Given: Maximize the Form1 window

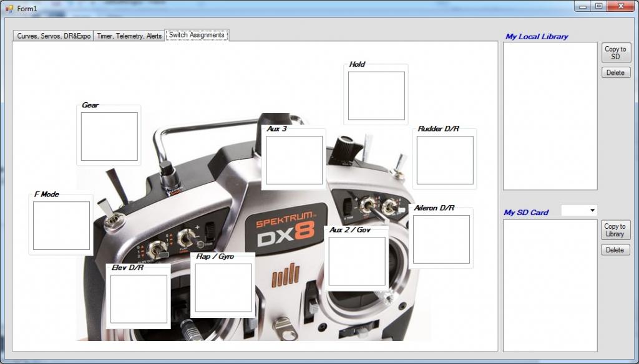Looking at the screenshot, I should (x=598, y=6).
